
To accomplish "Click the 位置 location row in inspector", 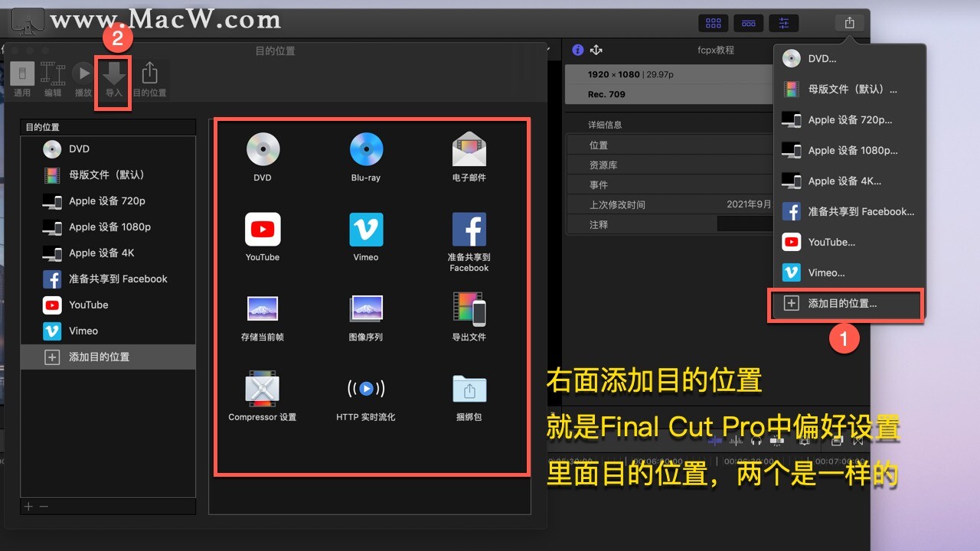I will coord(670,145).
